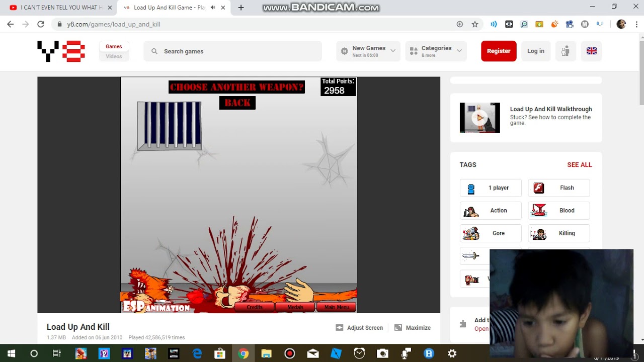Maximize the game screen
This screenshot has height=362, width=644.
pyautogui.click(x=413, y=328)
